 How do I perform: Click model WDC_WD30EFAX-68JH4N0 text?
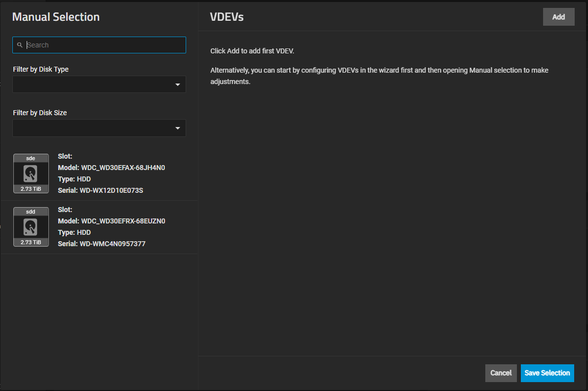coord(123,168)
